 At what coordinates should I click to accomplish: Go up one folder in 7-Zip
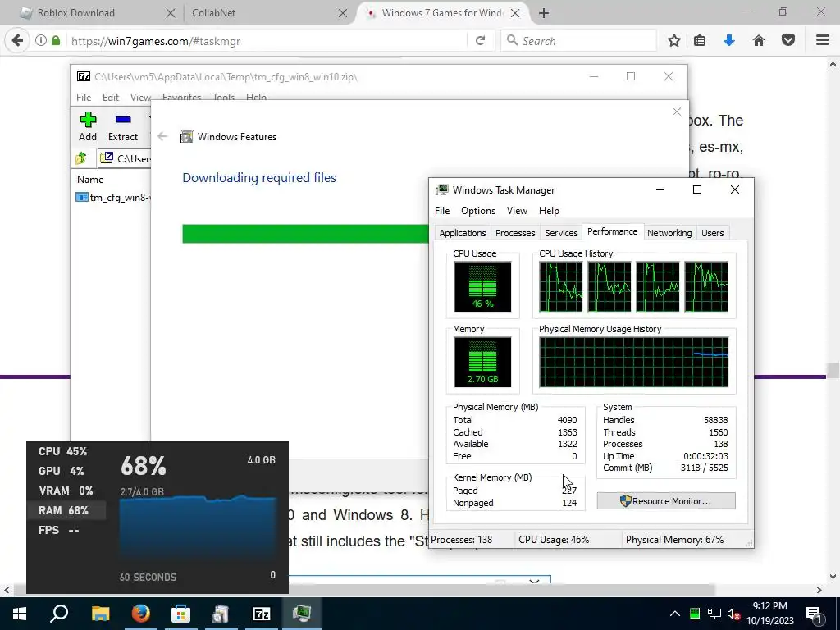click(x=81, y=158)
